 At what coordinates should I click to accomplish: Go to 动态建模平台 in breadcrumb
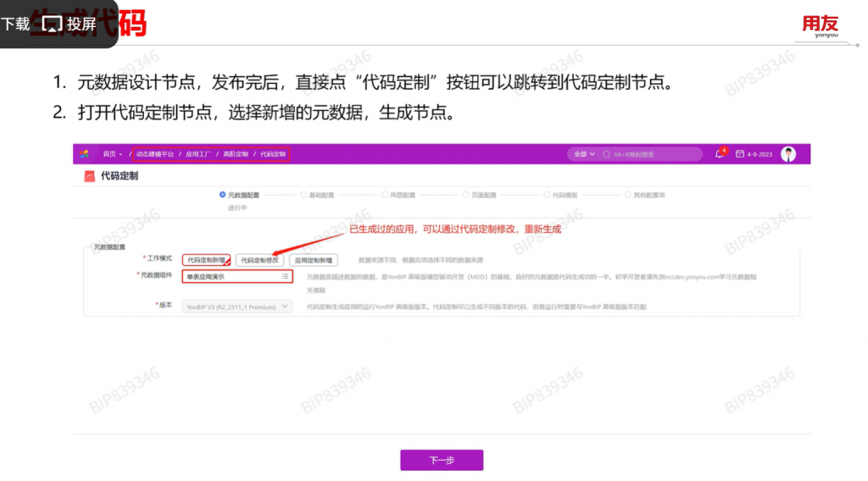(x=154, y=154)
